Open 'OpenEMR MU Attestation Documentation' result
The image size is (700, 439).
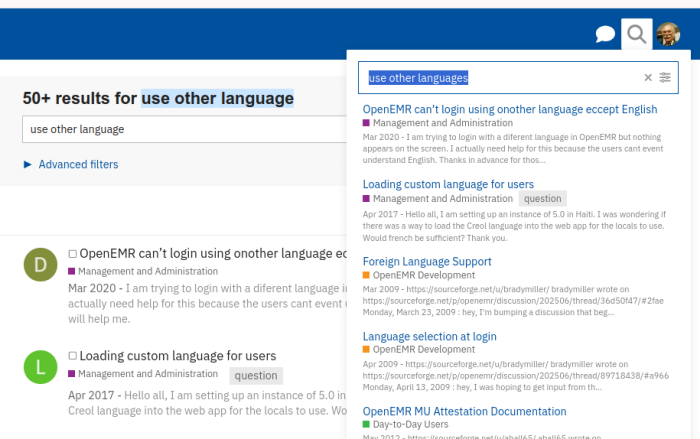click(x=464, y=411)
